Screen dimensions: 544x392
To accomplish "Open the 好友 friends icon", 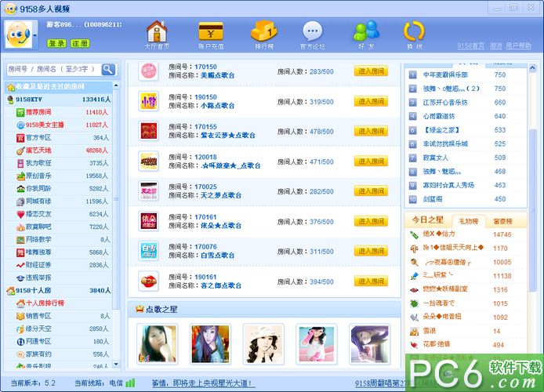I will click(366, 34).
